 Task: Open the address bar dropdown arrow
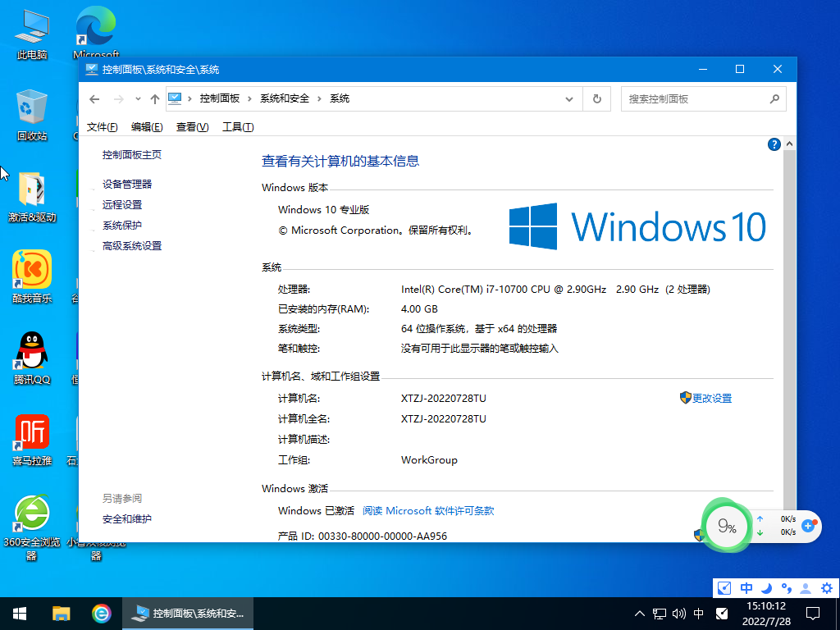(x=569, y=98)
